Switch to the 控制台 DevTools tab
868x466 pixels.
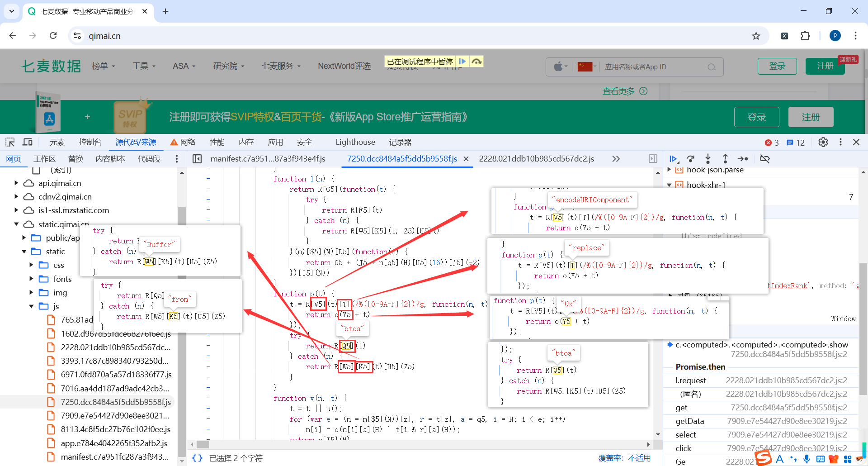[x=90, y=142]
